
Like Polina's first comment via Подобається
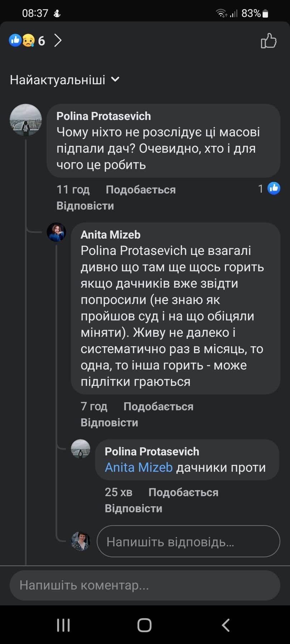point(141,190)
